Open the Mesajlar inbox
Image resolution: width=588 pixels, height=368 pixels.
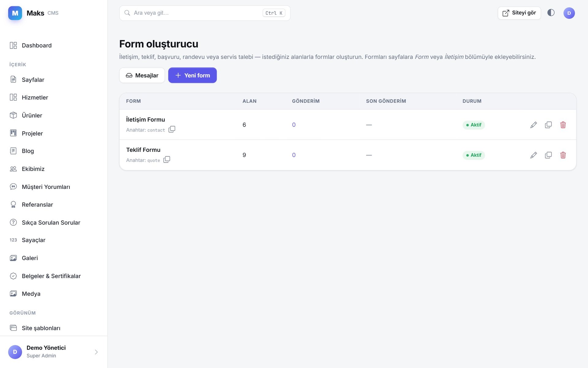142,75
